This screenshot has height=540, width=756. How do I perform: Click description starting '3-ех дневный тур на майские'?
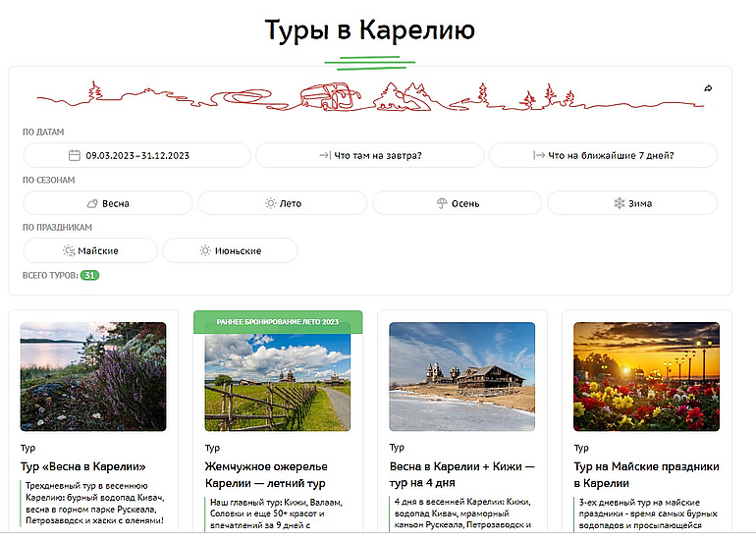[648, 513]
